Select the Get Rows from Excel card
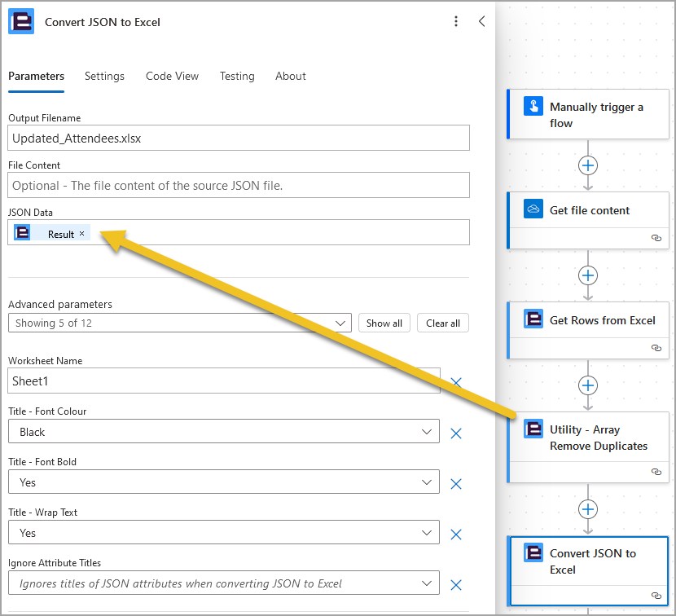The width and height of the screenshot is (676, 616). pyautogui.click(x=588, y=331)
